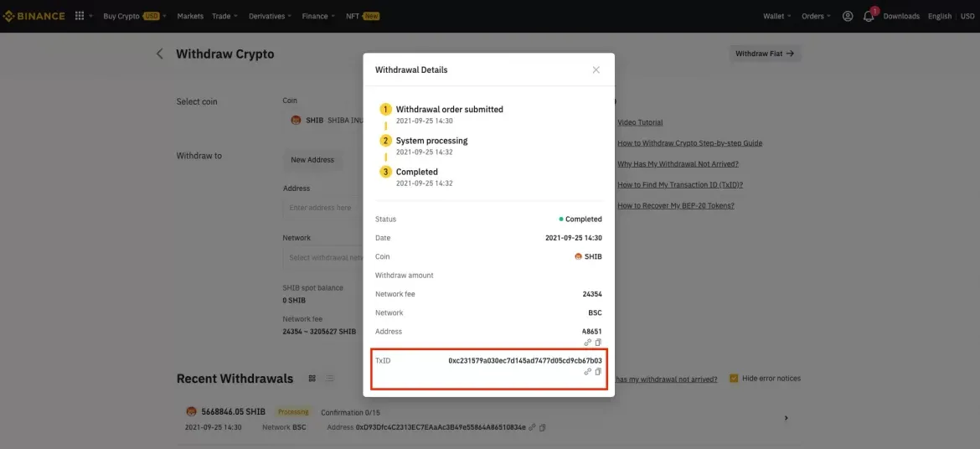Image resolution: width=980 pixels, height=449 pixels.
Task: Open the user profile icon
Action: 848,16
